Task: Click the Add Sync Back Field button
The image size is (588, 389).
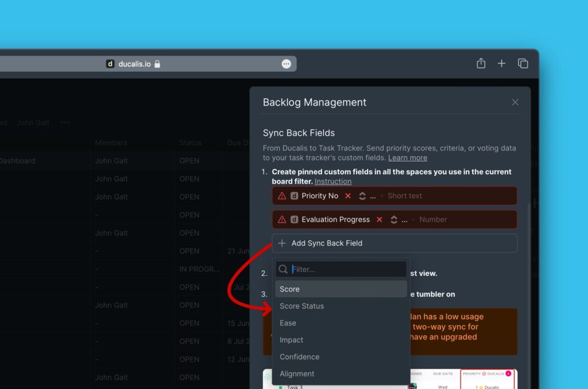Action: [x=394, y=243]
